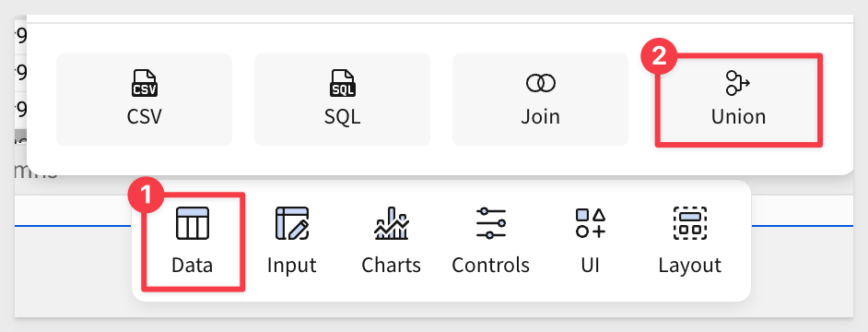Select the Join overlapping circles icon
Viewport: 868px width, 332px height.
click(x=540, y=84)
